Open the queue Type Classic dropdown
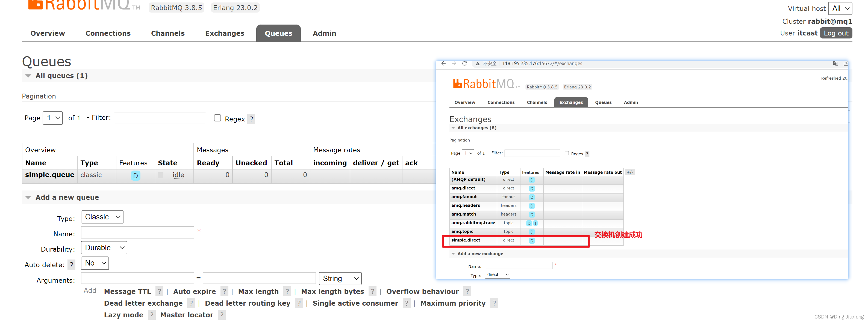The height and width of the screenshot is (322, 868). tap(102, 217)
